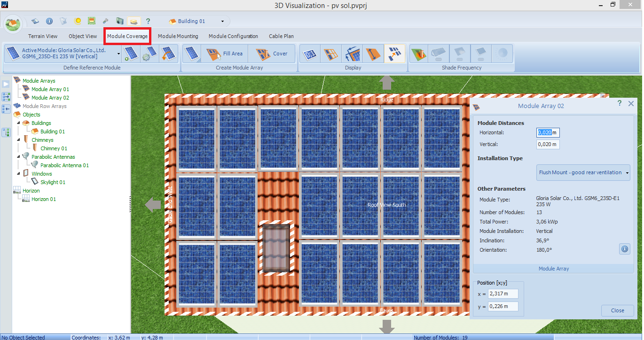Click the green tree structure icon in left strip
This screenshot has height=340, width=644.
(6, 132)
